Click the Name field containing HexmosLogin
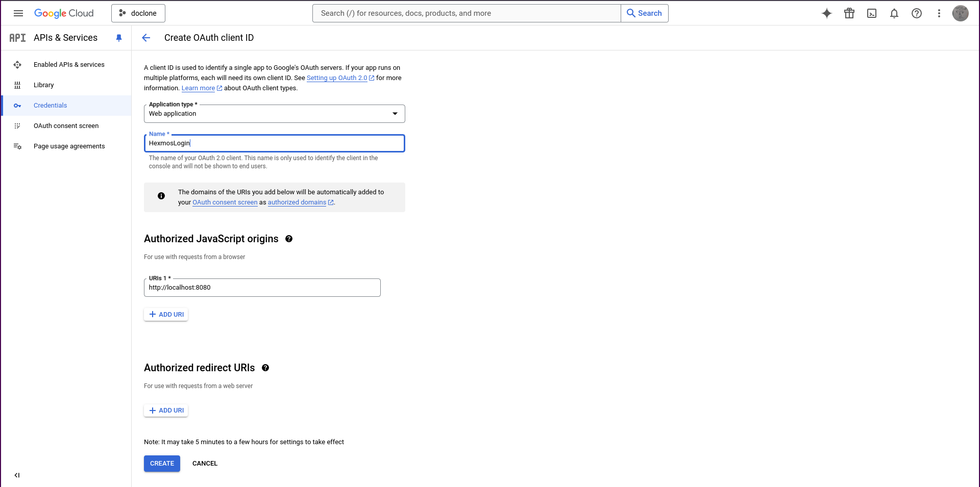The image size is (980, 487). point(275,143)
